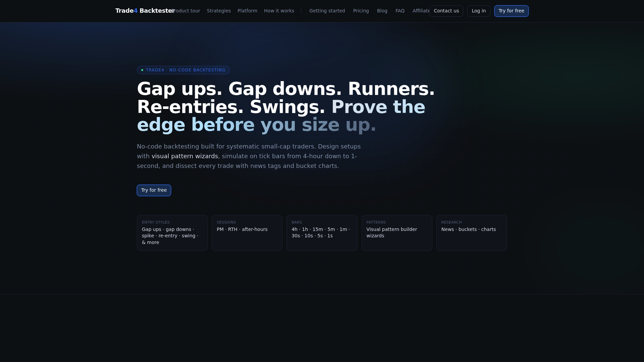Viewport: 644px width, 362px height.
Task: Click the Bars timeframe card
Action: tap(322, 233)
